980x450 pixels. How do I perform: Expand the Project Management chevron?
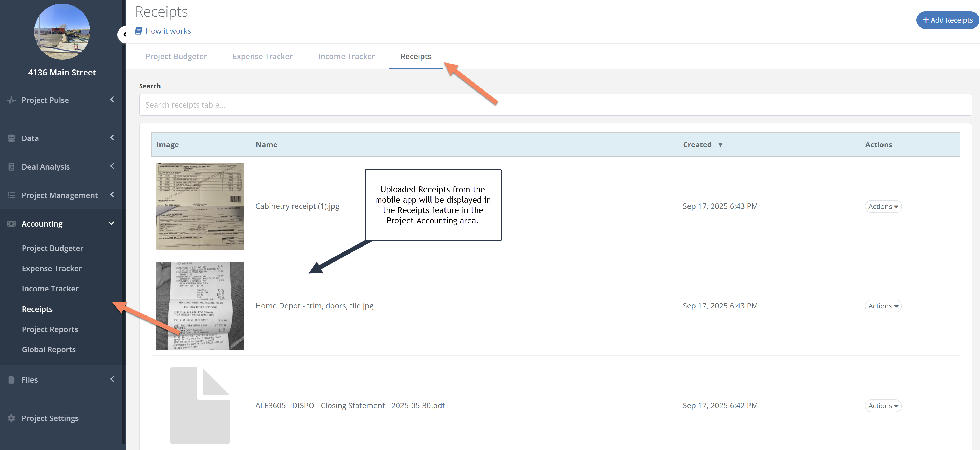pos(112,195)
